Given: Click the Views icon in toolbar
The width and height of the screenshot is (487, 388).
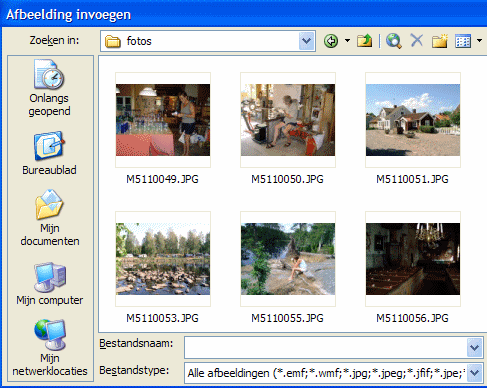Looking at the screenshot, I should point(463,41).
